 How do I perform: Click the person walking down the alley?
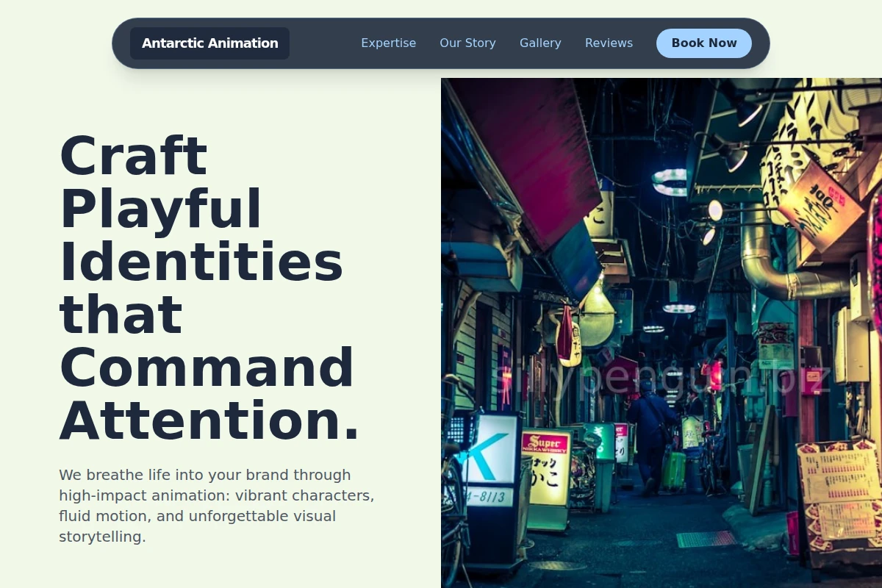(651, 435)
